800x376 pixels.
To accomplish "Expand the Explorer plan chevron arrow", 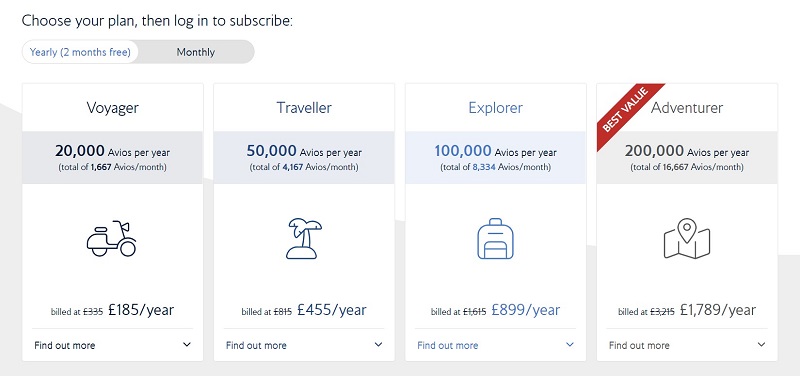I will click(570, 345).
